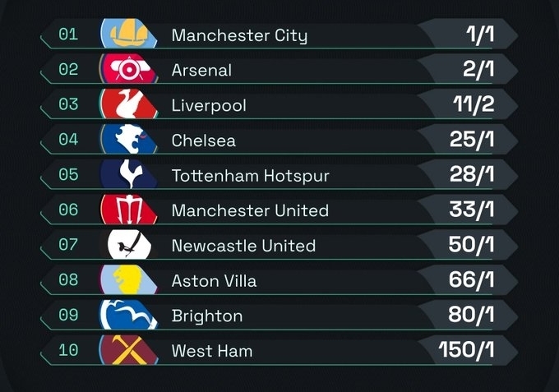The image size is (559, 392).
Task: Click the Chelsea lion crest
Action: [x=128, y=140]
